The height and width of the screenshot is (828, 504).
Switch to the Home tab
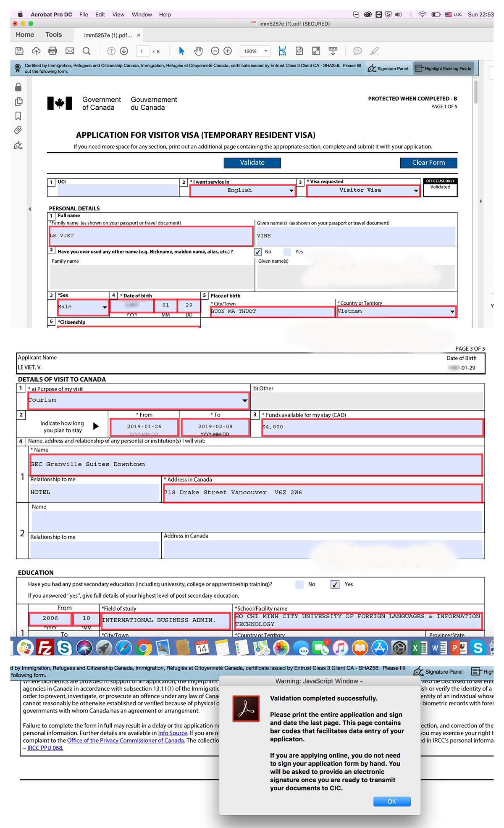[25, 35]
